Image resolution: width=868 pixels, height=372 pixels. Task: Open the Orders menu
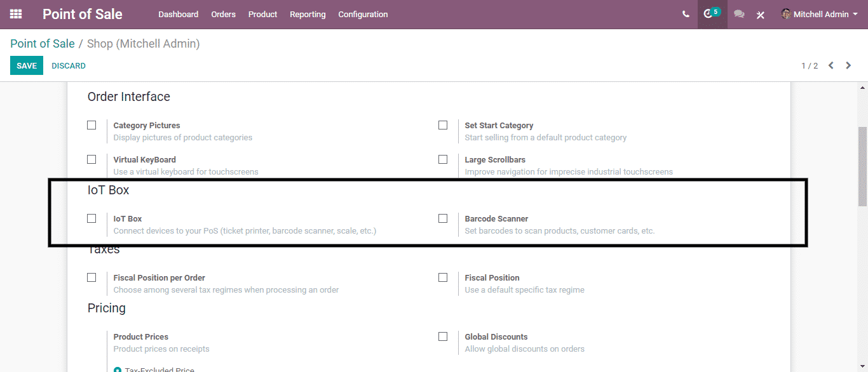(223, 14)
